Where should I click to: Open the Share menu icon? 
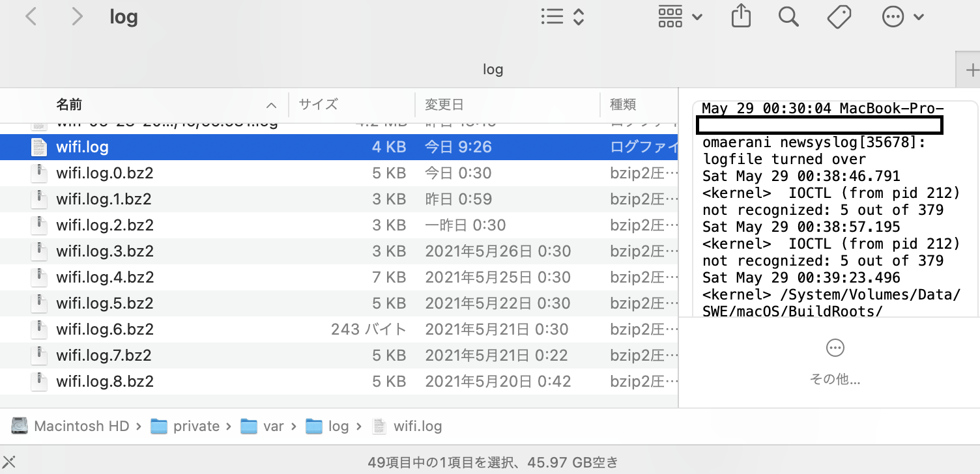(x=741, y=17)
